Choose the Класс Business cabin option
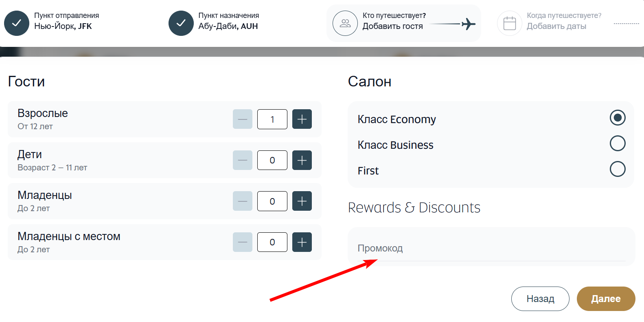 [x=617, y=143]
